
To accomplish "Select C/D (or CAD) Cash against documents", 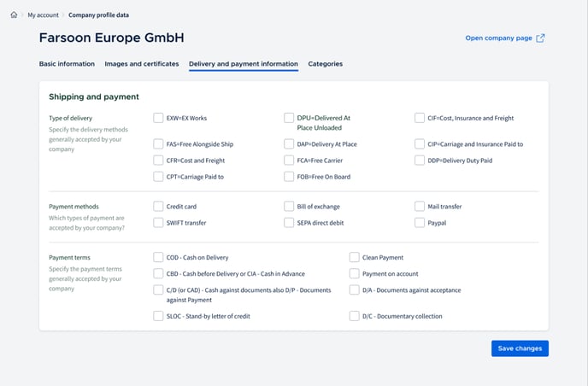I will coord(158,290).
